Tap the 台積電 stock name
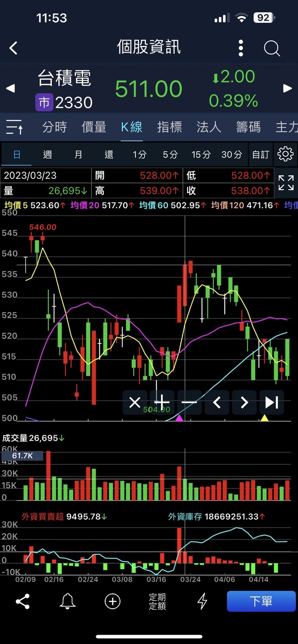 point(65,78)
